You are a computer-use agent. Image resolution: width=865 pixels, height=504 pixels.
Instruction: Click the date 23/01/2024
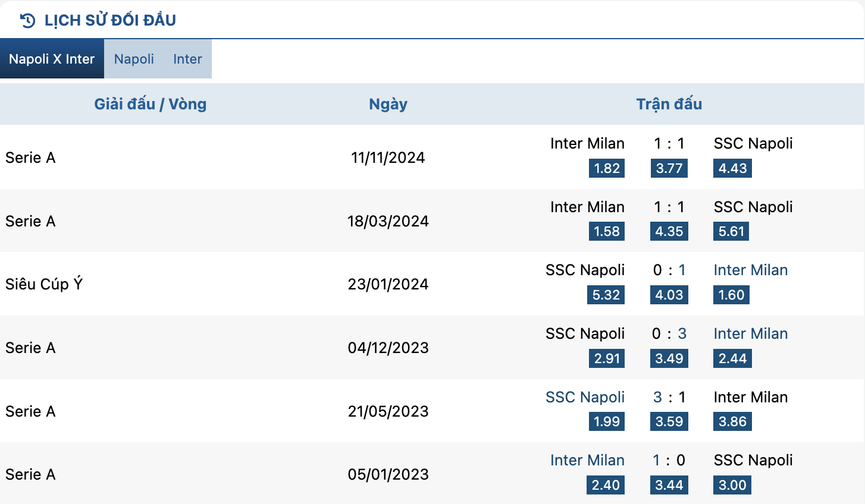388,284
